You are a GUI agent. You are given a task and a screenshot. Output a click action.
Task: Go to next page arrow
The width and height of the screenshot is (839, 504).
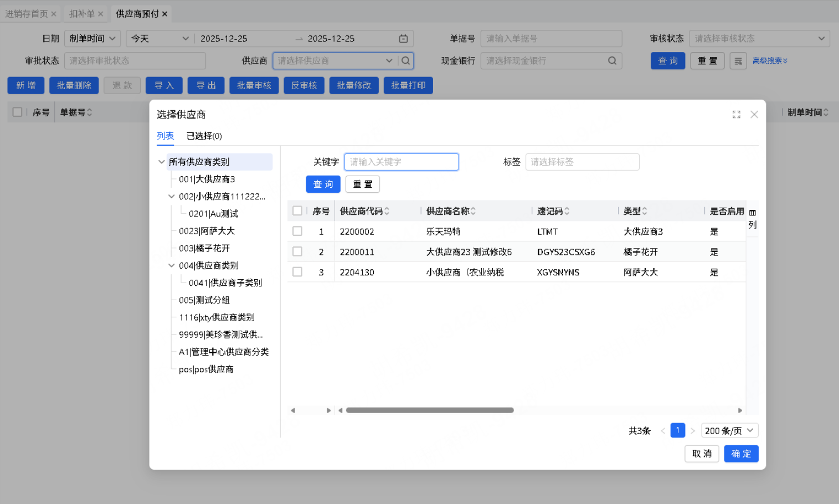click(x=692, y=431)
